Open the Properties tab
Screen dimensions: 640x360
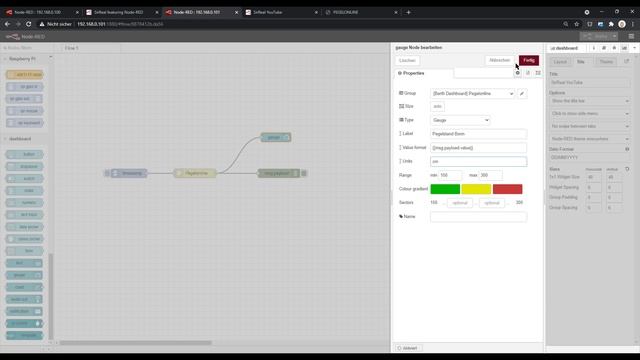(424, 73)
